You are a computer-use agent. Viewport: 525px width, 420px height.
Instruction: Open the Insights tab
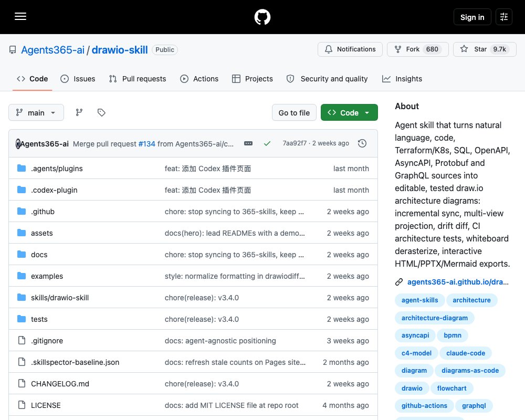[402, 79]
